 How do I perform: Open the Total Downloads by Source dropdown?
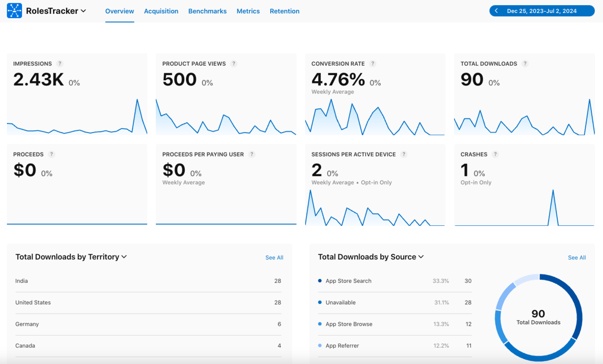tap(421, 257)
